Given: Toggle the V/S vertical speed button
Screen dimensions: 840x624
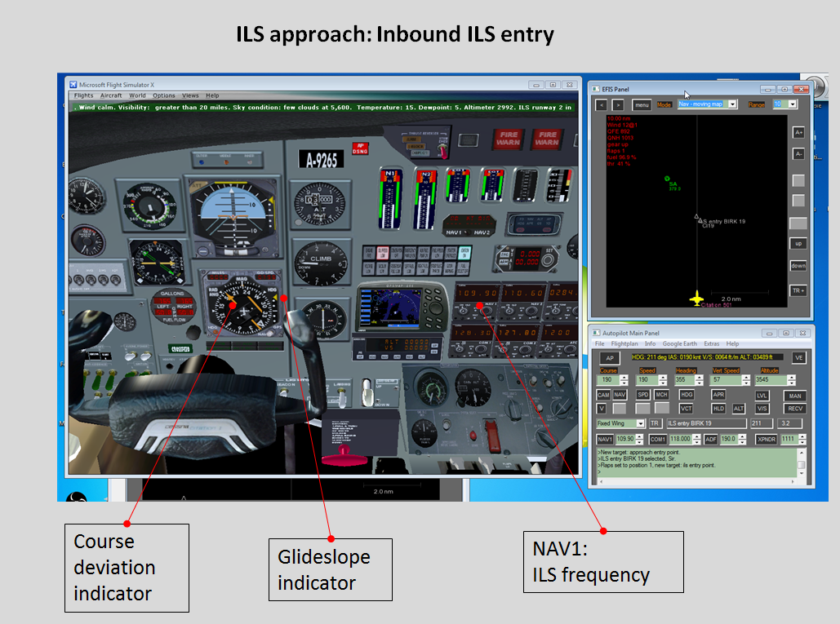Looking at the screenshot, I should (762, 409).
